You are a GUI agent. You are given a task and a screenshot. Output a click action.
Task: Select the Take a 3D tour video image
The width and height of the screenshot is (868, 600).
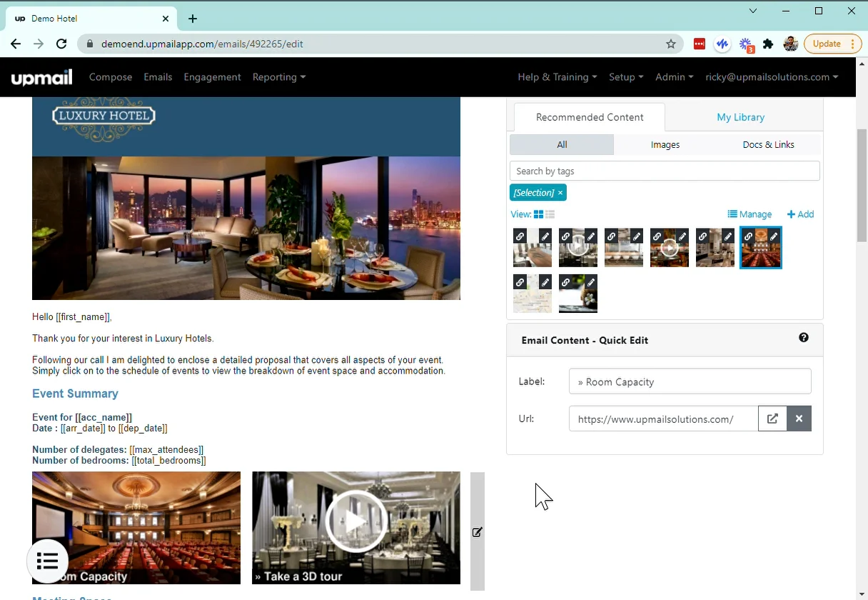click(x=356, y=528)
